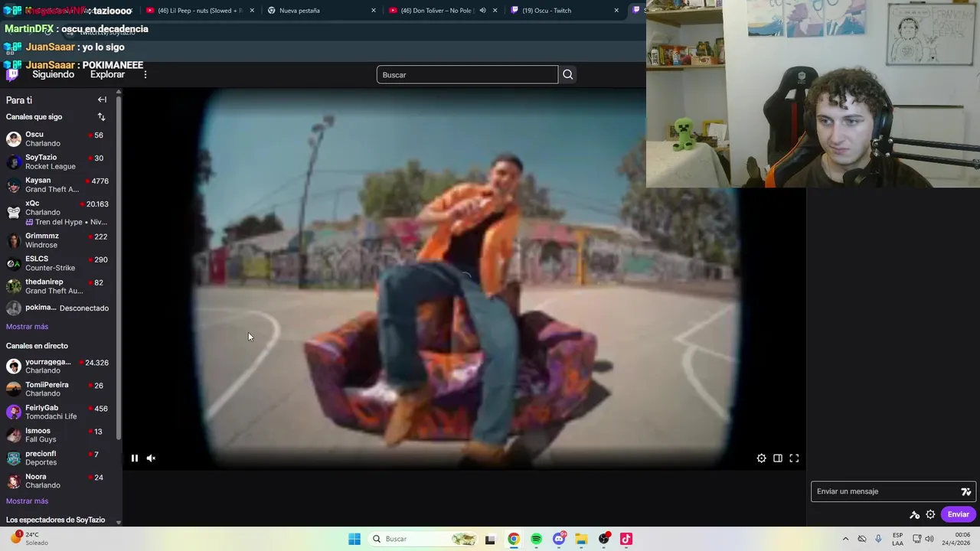Image resolution: width=980 pixels, height=551 pixels.
Task: Open volume control in system tray
Action: pos(929,539)
